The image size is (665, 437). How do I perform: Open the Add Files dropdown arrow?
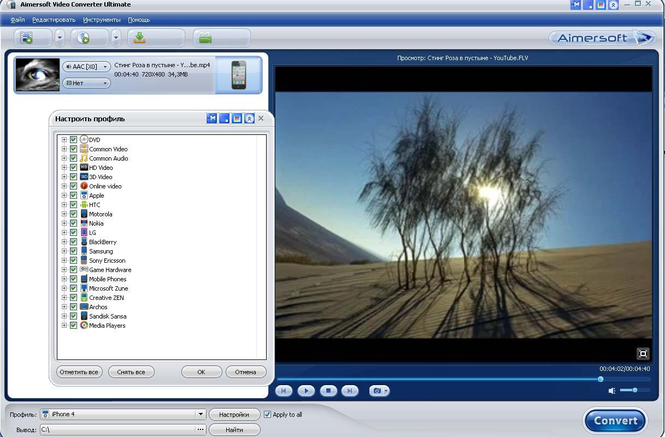pos(59,38)
